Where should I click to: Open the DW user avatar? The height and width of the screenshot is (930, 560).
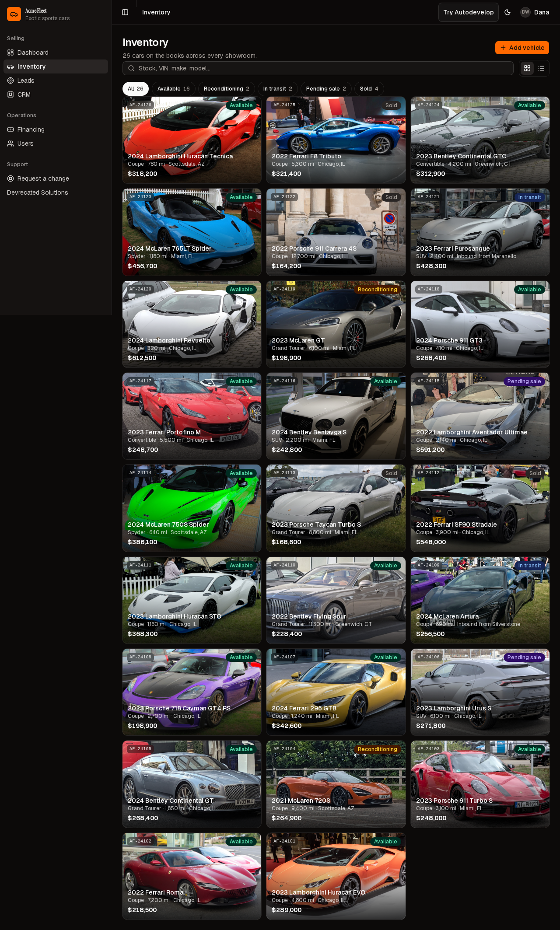coord(525,12)
